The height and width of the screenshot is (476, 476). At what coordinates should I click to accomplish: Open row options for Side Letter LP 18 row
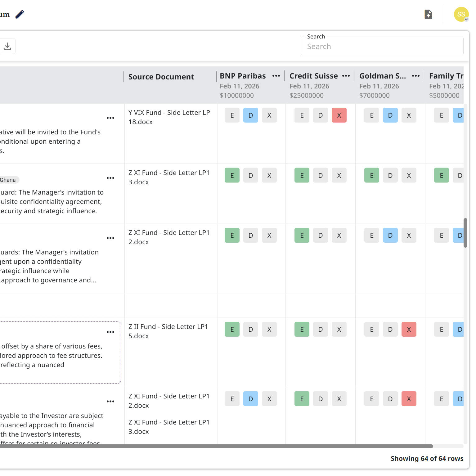(110, 118)
